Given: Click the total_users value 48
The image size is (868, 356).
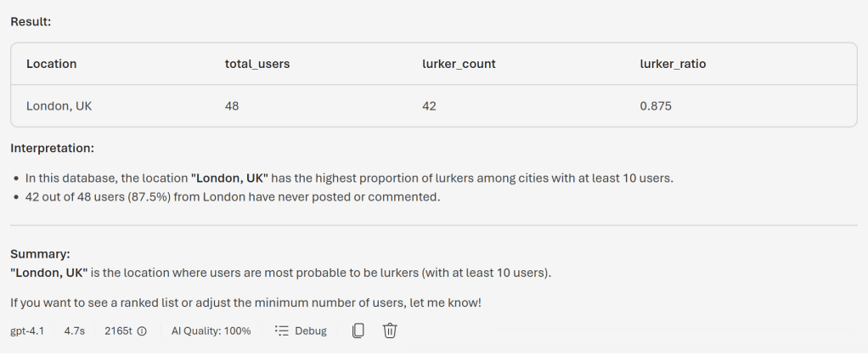Looking at the screenshot, I should [x=232, y=106].
